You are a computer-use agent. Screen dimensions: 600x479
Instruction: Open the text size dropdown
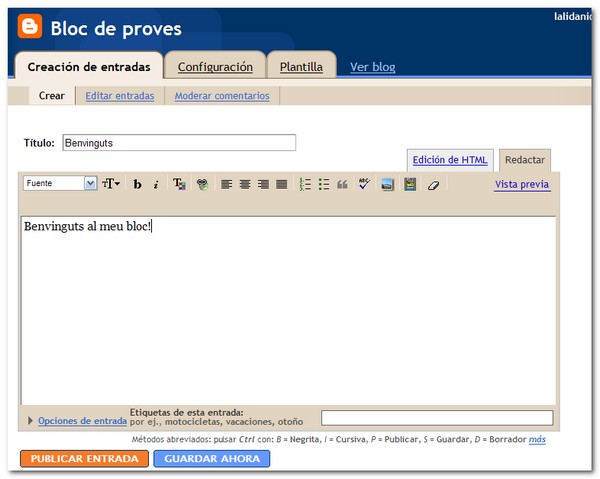[110, 184]
